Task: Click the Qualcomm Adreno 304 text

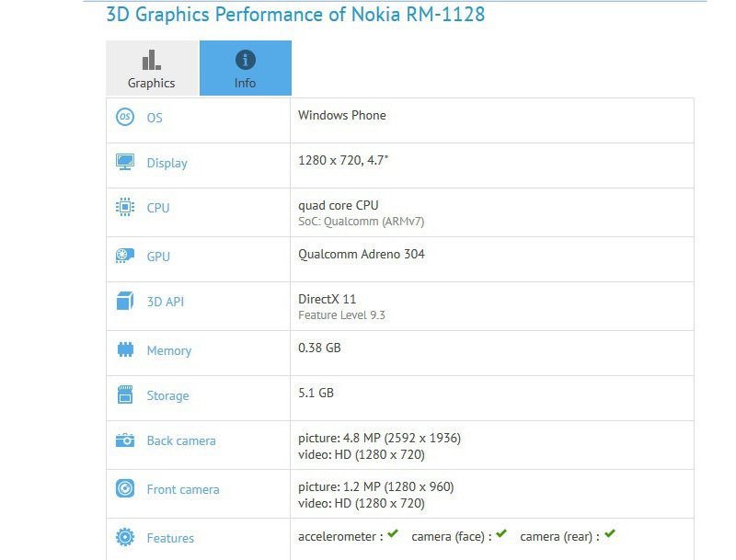Action: (362, 254)
